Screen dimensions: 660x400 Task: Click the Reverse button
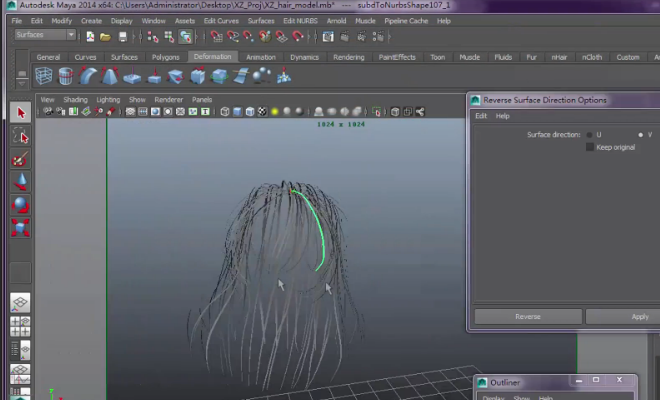(528, 317)
